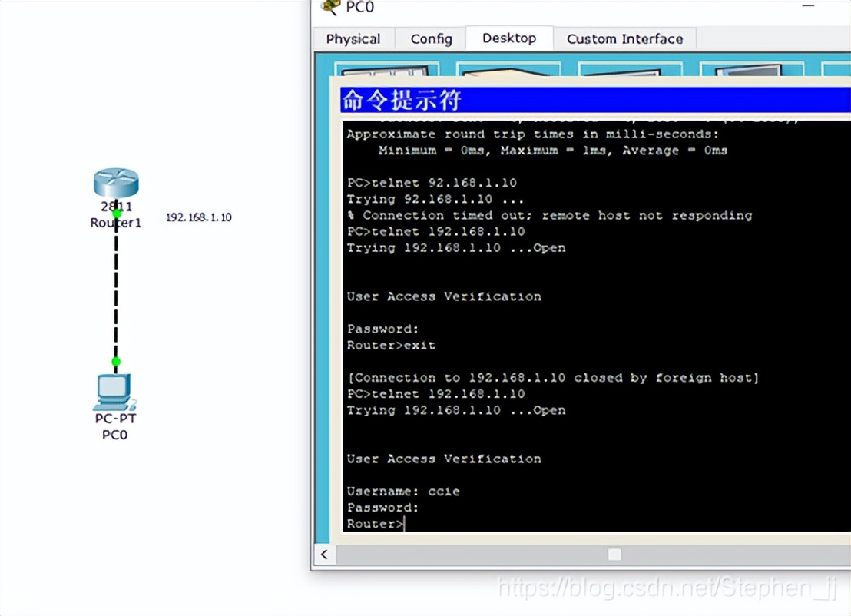
Task: Select the 2811 Router1 device icon
Action: [x=116, y=183]
